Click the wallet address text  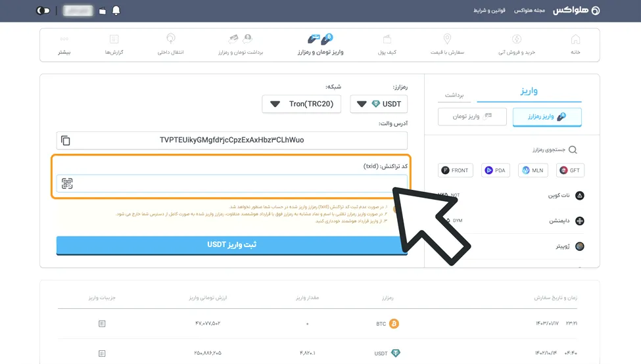232,140
